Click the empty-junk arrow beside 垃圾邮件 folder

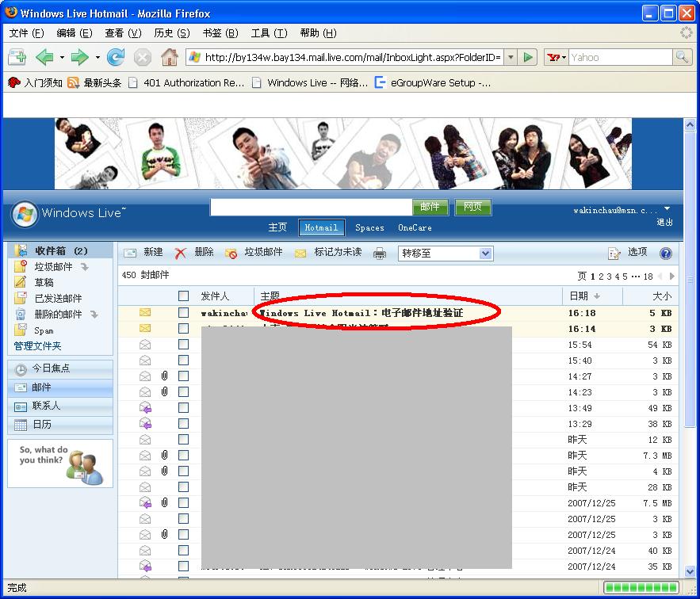85,267
